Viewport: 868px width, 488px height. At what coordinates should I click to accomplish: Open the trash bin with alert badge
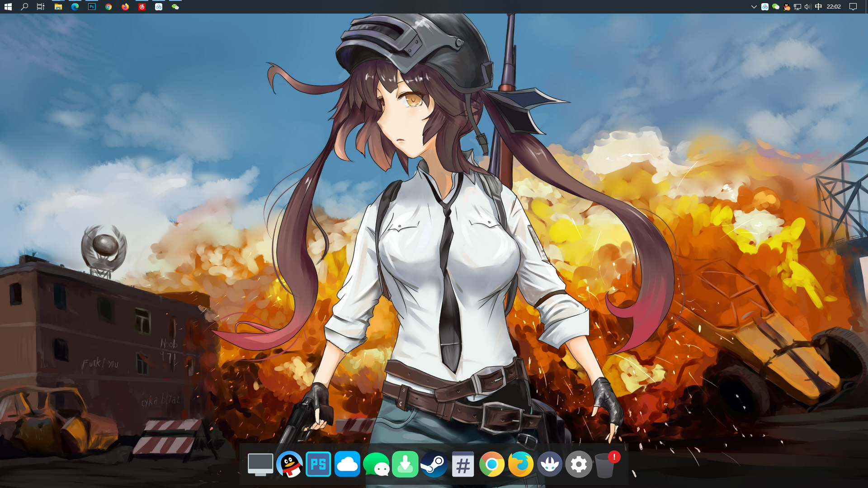coord(605,465)
